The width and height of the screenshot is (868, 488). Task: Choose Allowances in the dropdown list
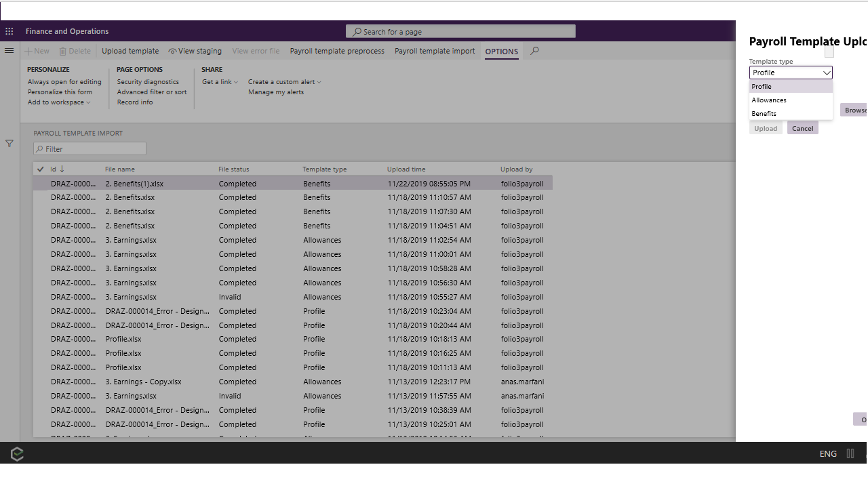[791, 100]
